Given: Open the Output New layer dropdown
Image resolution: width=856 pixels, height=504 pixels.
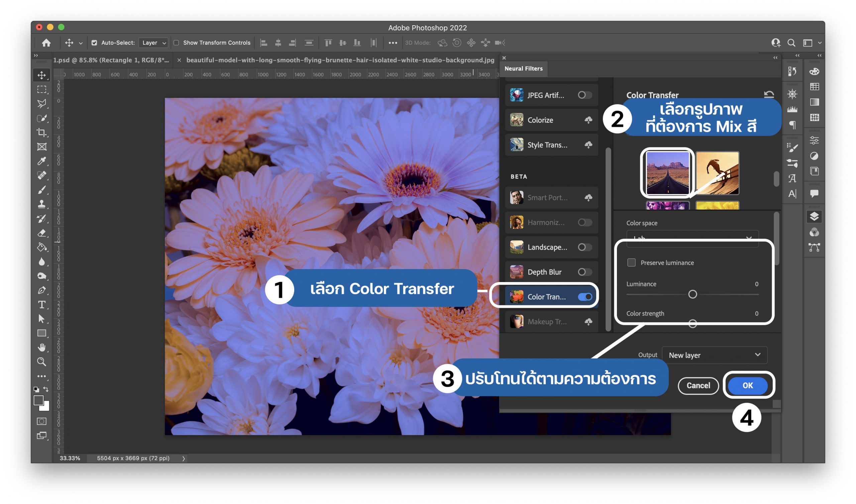Looking at the screenshot, I should [714, 355].
